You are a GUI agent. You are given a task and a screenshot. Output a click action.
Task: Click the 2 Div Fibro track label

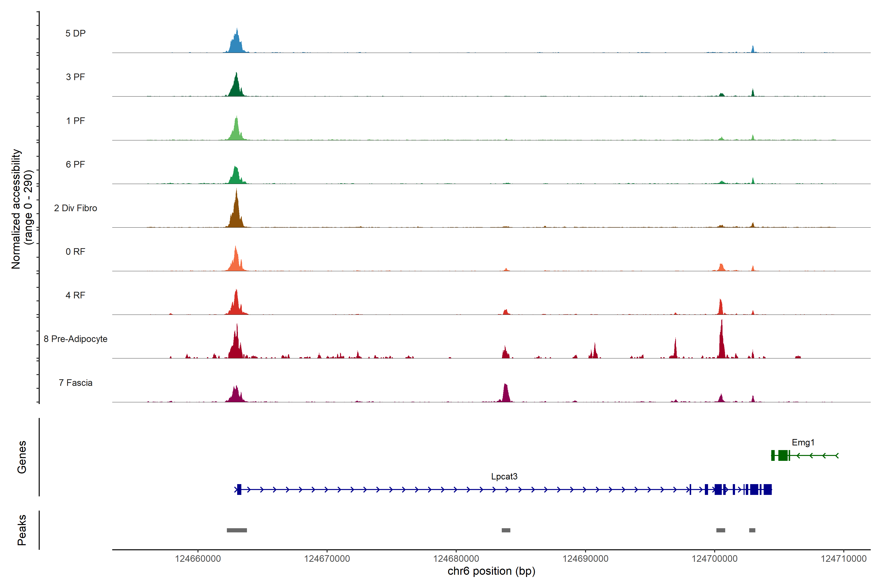coord(75,208)
